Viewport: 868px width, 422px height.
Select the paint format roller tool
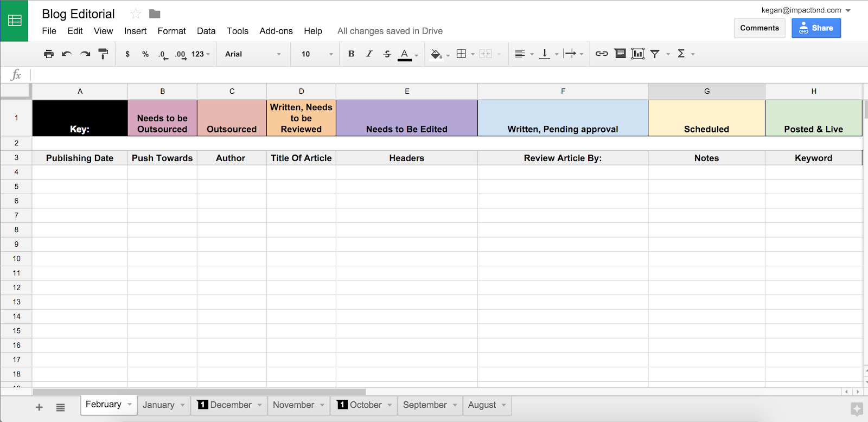pos(103,54)
